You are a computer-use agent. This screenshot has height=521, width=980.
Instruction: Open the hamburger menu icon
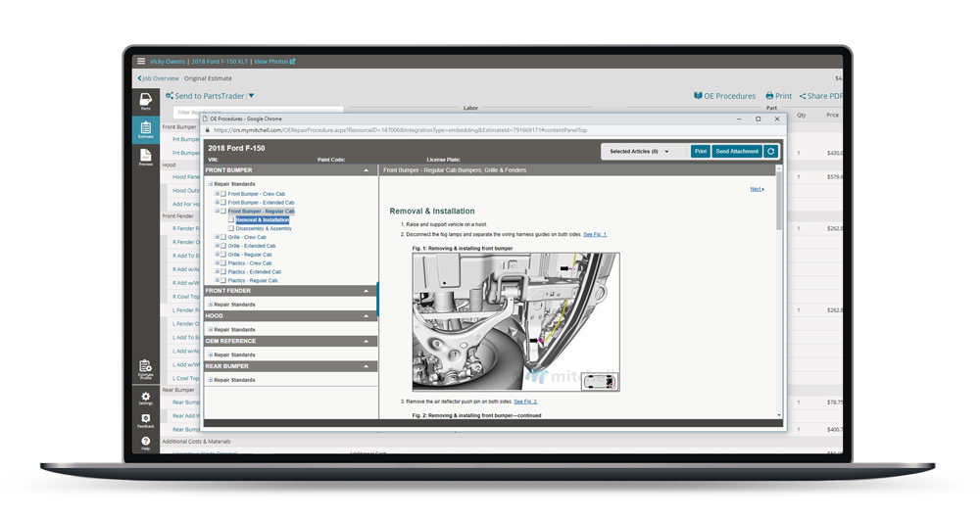click(x=141, y=62)
